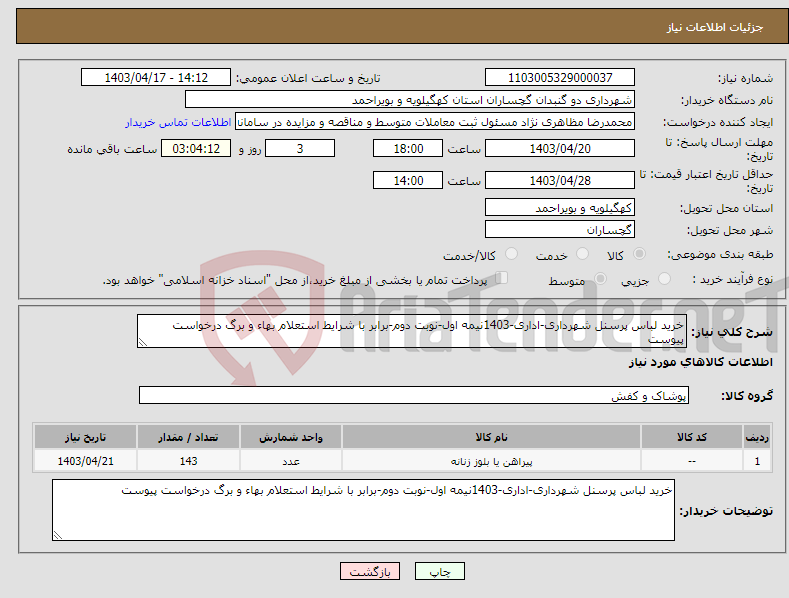Click the buyer organization name field
The image size is (789, 598).
tap(410, 100)
